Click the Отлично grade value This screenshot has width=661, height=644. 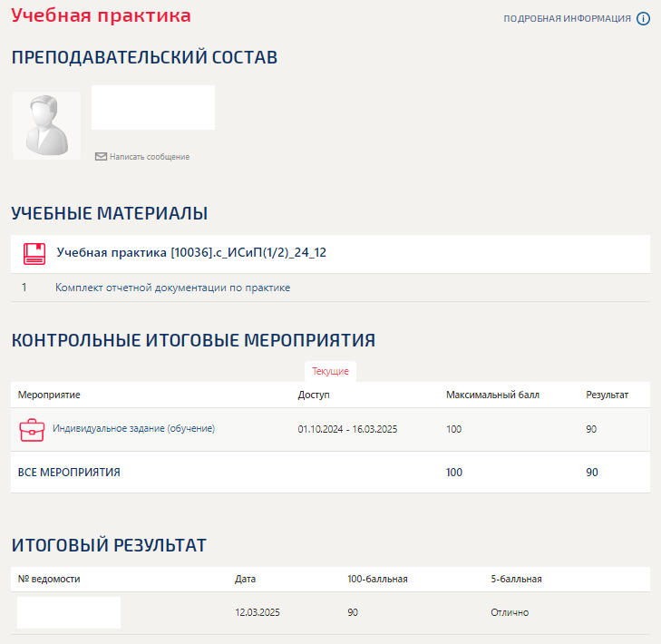510,612
